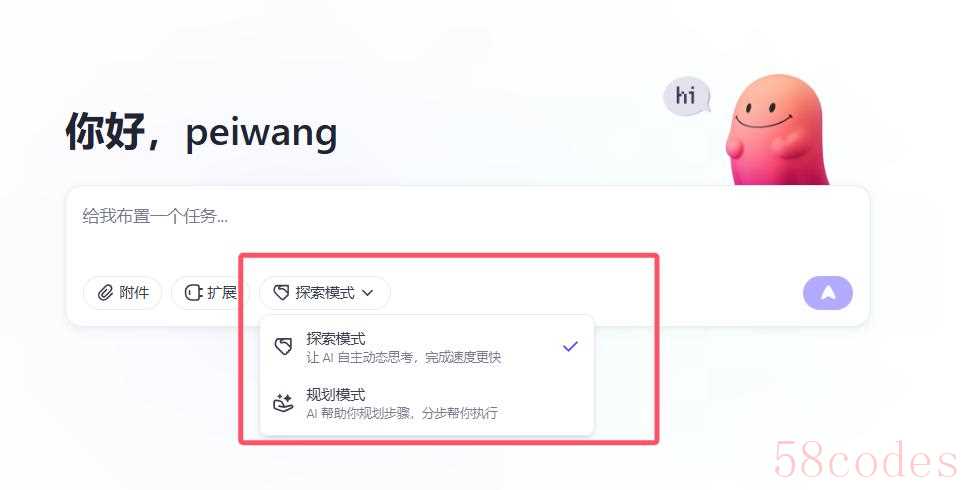Viewport: 973px width, 490px height.
Task: Click the 探索模式 icon in mode selector
Action: pyautogui.click(x=282, y=293)
